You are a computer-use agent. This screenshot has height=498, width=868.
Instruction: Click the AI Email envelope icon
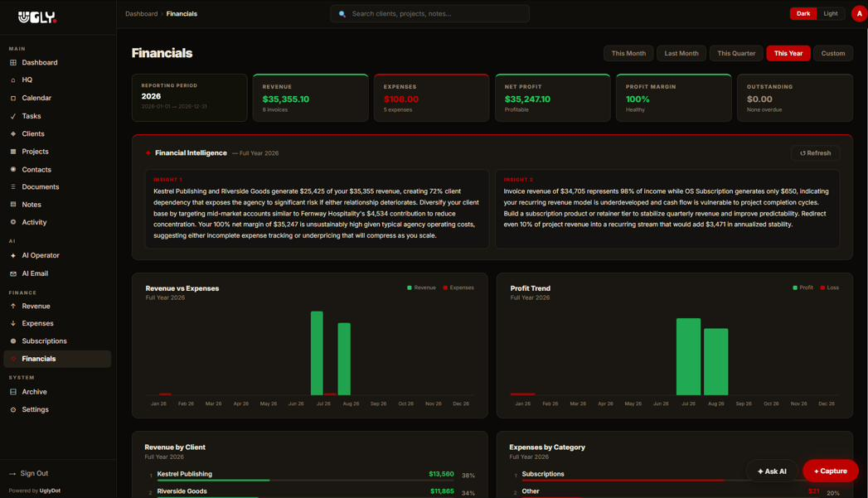(13, 274)
